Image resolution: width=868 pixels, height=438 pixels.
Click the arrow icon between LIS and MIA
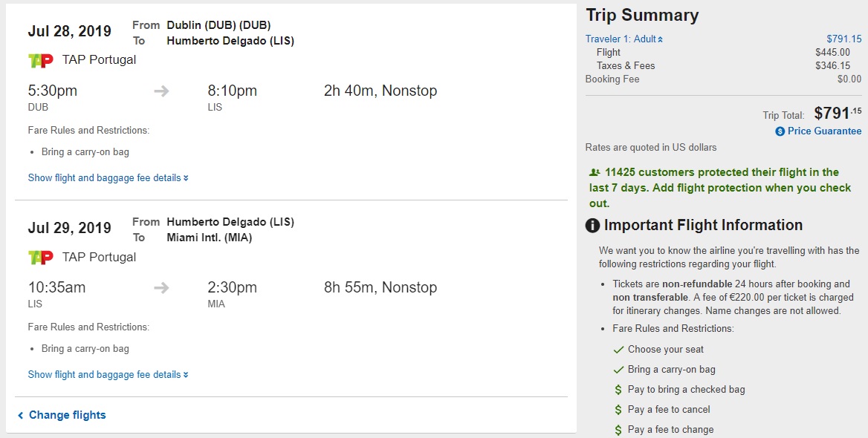[x=161, y=288]
